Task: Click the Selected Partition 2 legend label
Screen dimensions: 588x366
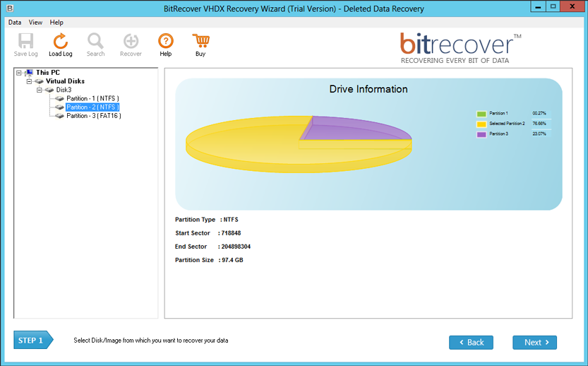Action: click(507, 124)
